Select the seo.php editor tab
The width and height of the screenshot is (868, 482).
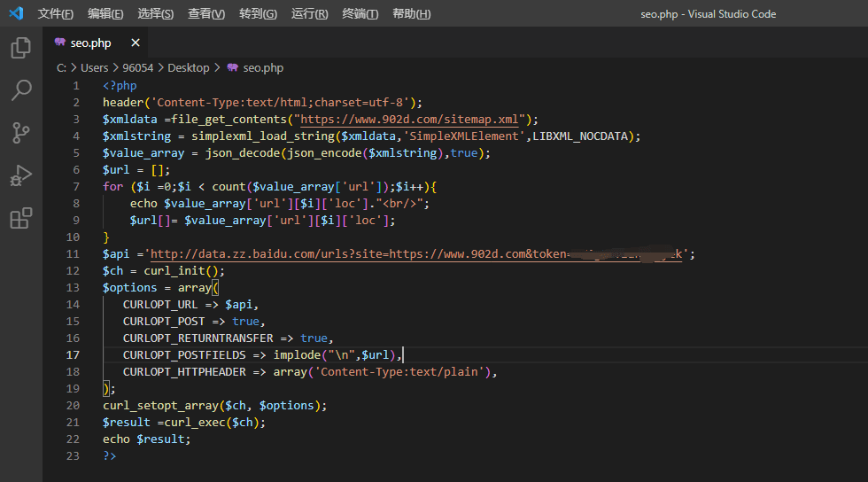point(90,43)
